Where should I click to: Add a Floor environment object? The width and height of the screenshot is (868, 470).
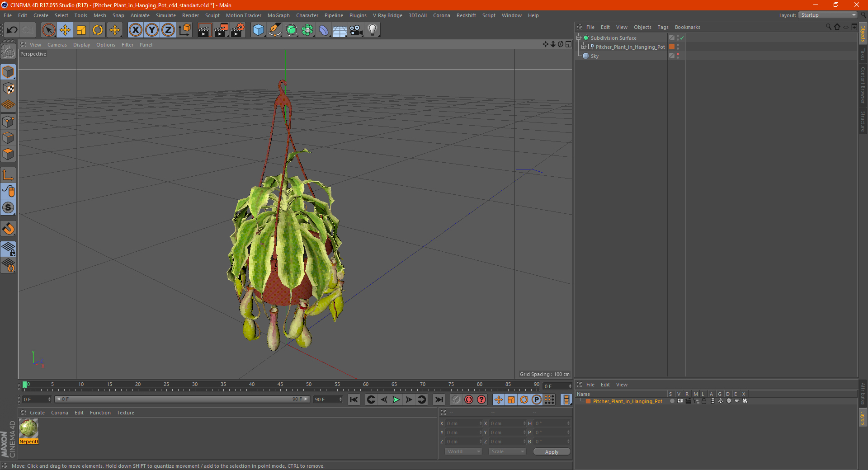[x=340, y=30]
